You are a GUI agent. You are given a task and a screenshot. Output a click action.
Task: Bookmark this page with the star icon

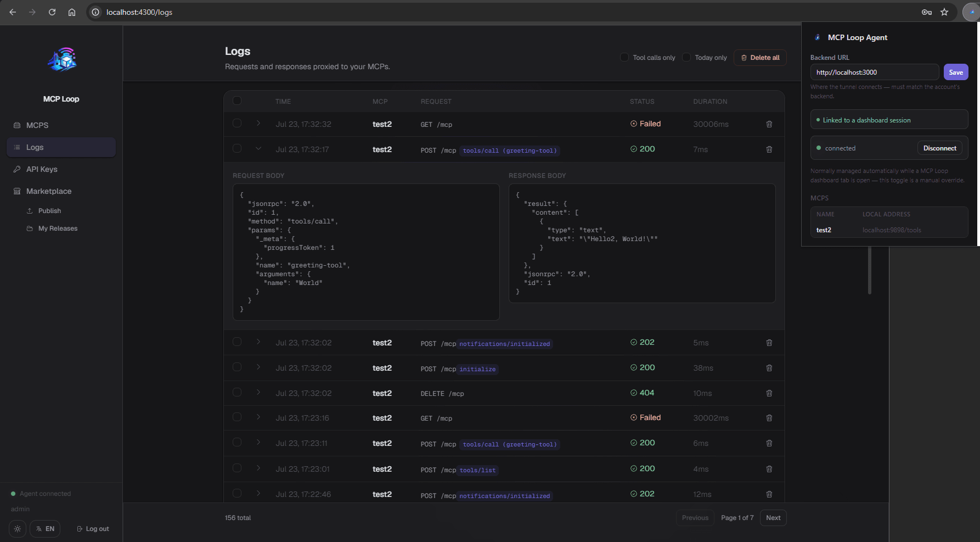[x=944, y=12]
